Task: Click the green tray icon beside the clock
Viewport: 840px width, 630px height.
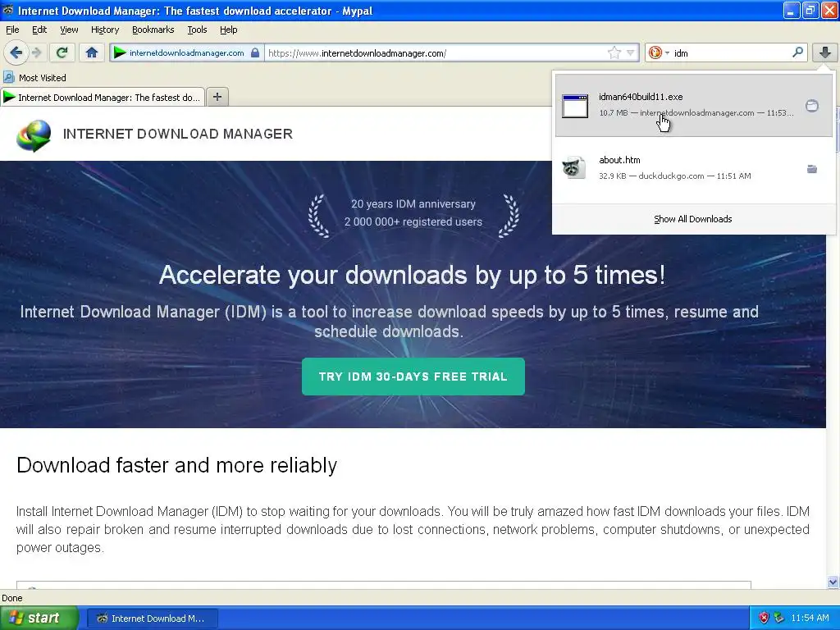Action: [x=779, y=618]
